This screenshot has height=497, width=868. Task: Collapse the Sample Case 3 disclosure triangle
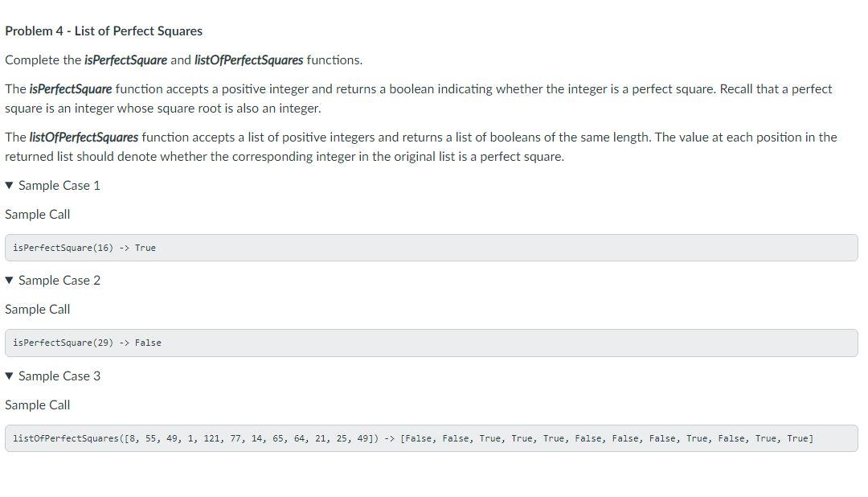(x=9, y=376)
